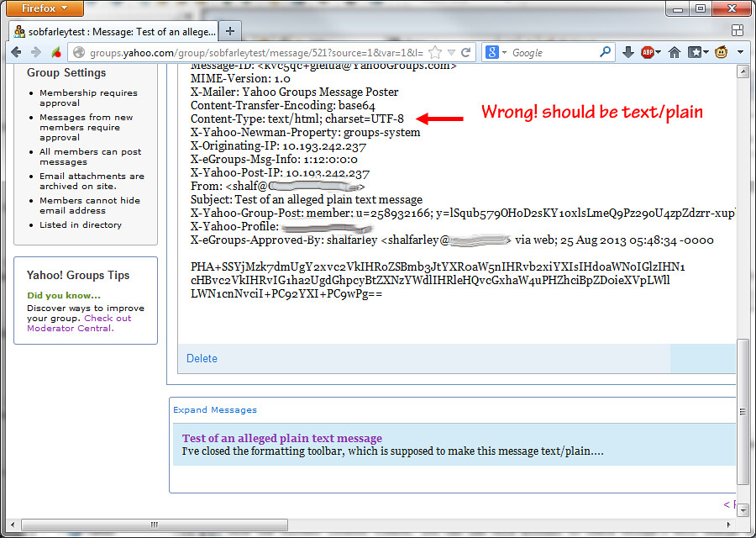756x538 pixels.
Task: Show bookmarks with the star-box toolbar icon
Action: [x=695, y=52]
